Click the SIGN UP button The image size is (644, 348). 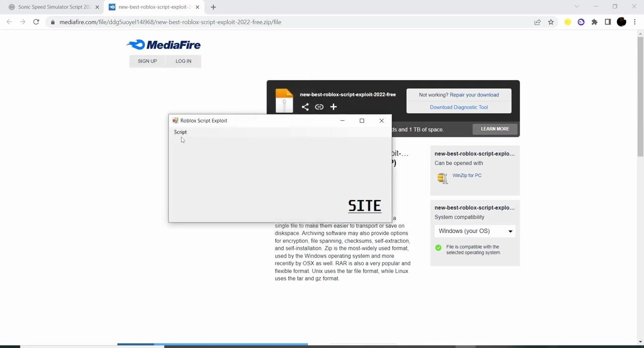147,61
